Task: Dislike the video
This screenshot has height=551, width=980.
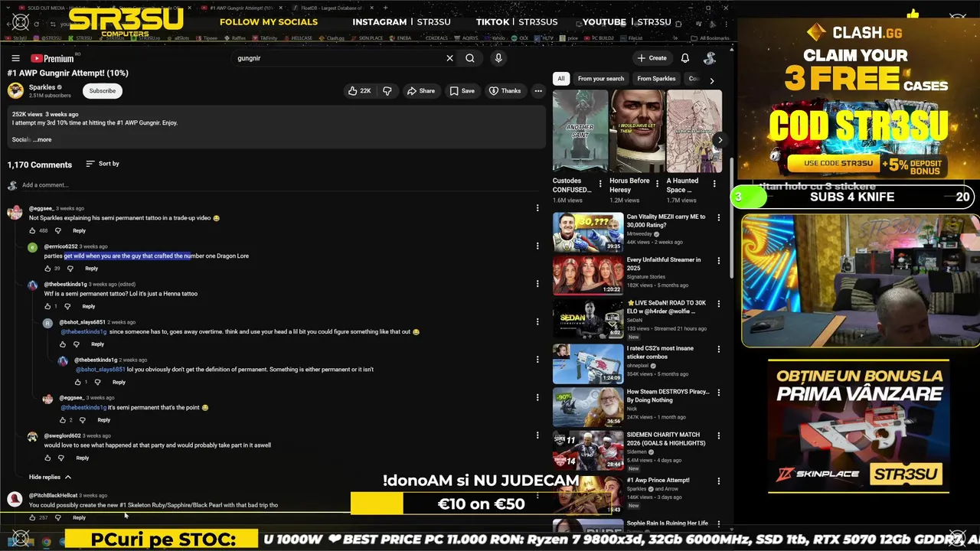Action: click(x=387, y=91)
